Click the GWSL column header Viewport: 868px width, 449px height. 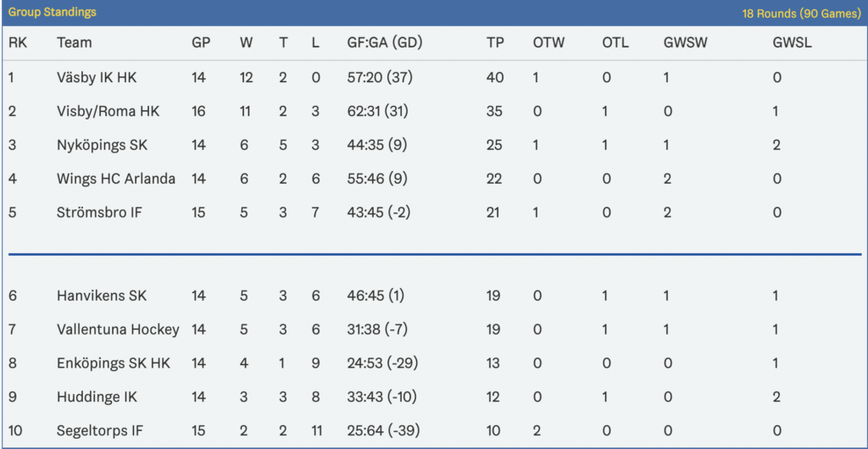coord(793,42)
